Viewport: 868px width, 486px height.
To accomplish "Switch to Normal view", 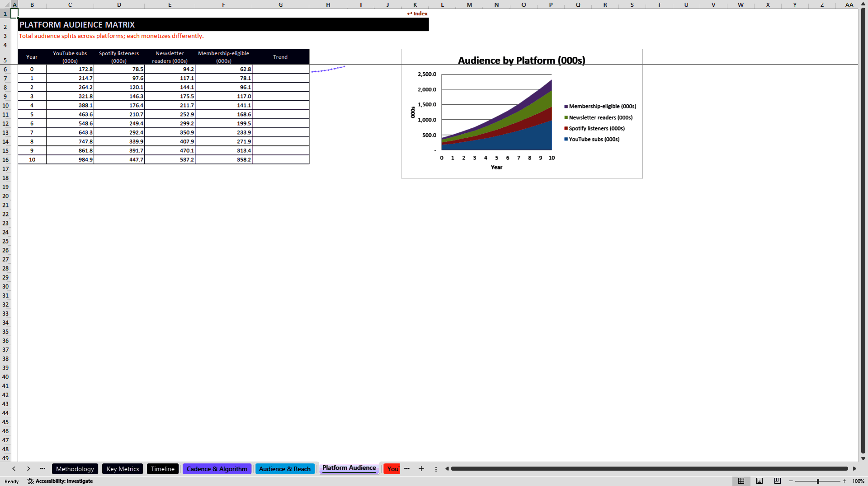I will pos(741,481).
